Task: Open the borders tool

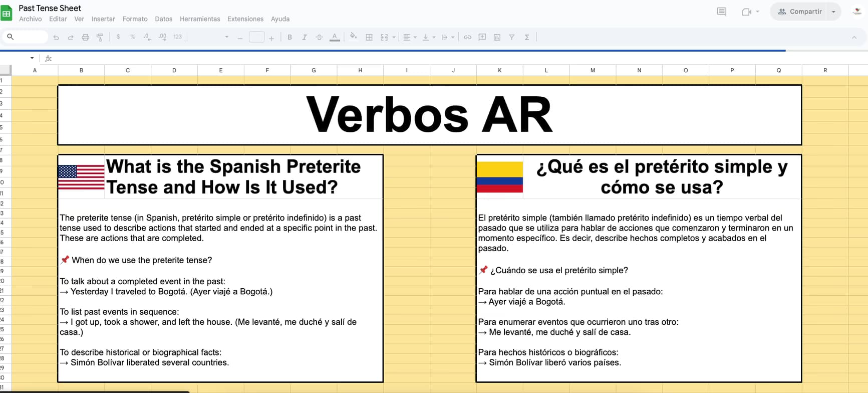Action: coord(369,37)
